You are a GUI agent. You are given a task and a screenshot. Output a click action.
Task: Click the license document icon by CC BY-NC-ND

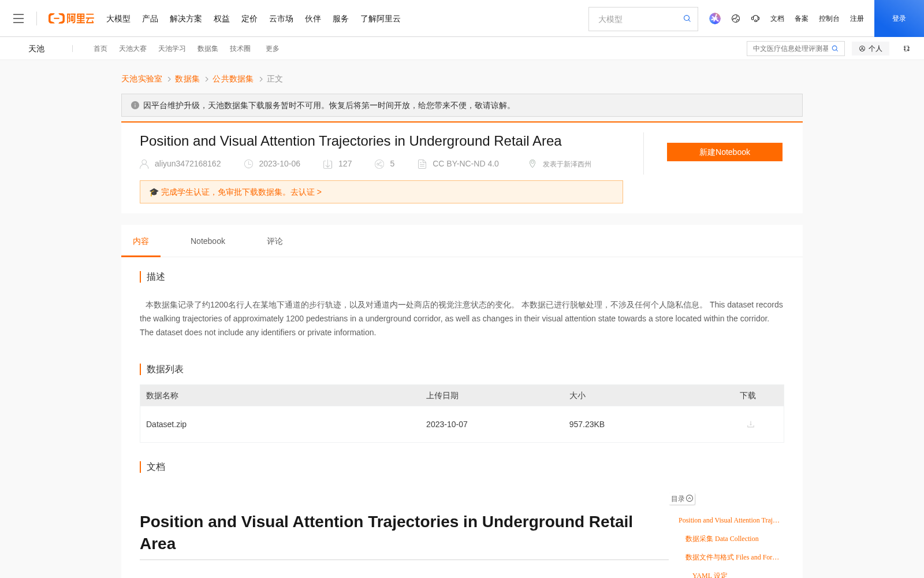[422, 164]
